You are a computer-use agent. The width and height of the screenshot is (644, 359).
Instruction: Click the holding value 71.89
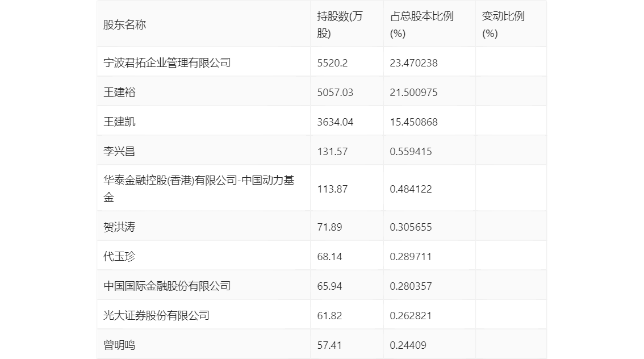tap(329, 227)
